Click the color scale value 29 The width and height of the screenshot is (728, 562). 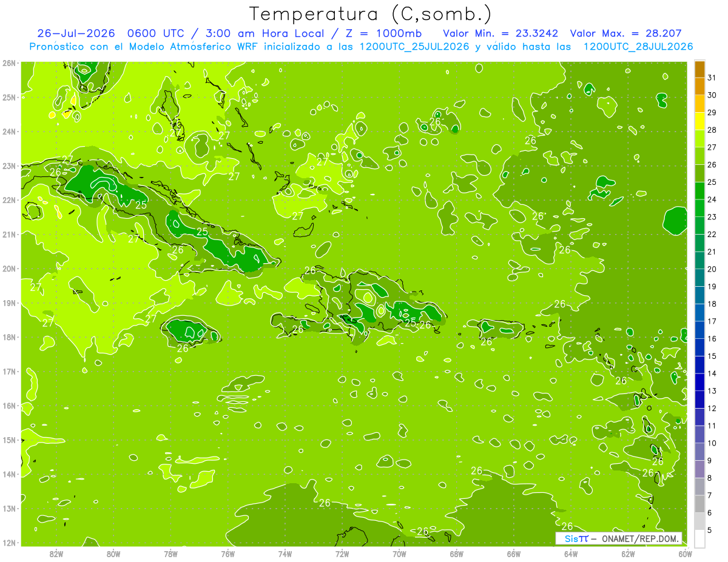[x=712, y=113]
